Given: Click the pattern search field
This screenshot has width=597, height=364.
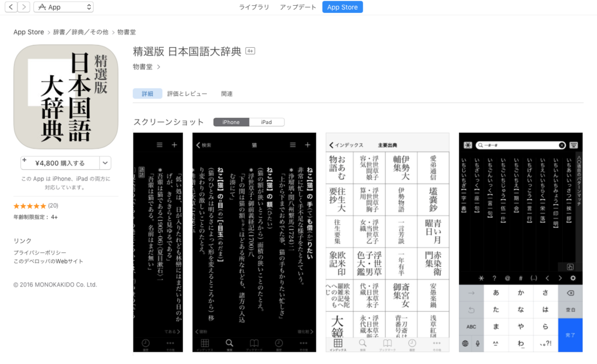Looking at the screenshot, I should click(521, 145).
